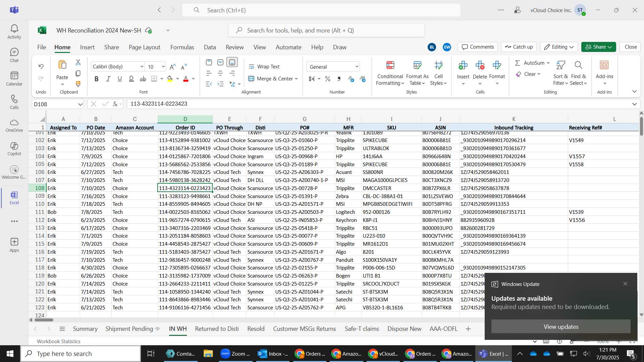Screen dimensions: 644x362
Task: Toggle align left button
Action: coord(209,73)
